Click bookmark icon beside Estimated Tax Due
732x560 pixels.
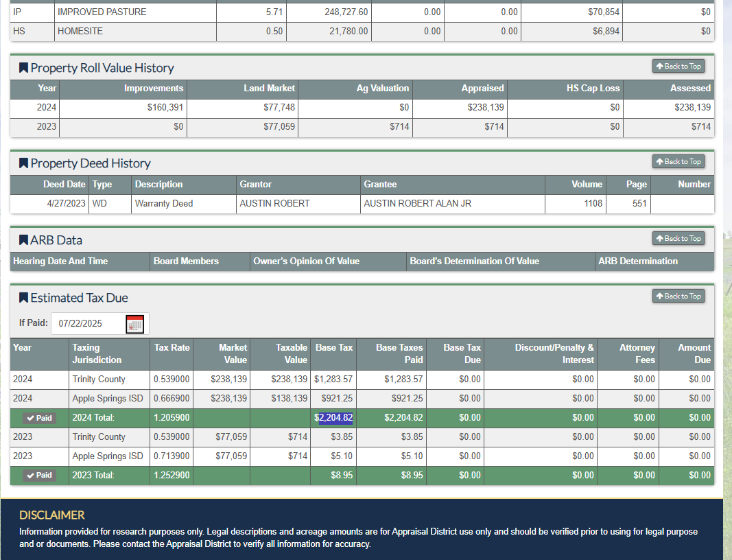pos(23,298)
